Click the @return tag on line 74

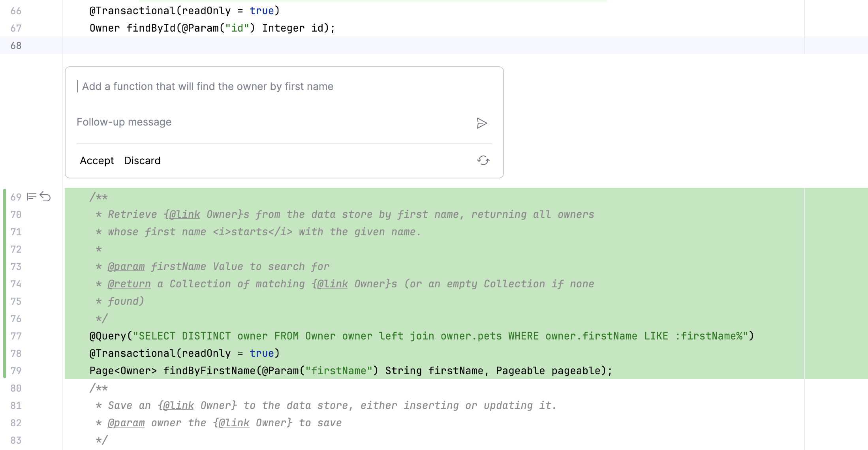(129, 284)
